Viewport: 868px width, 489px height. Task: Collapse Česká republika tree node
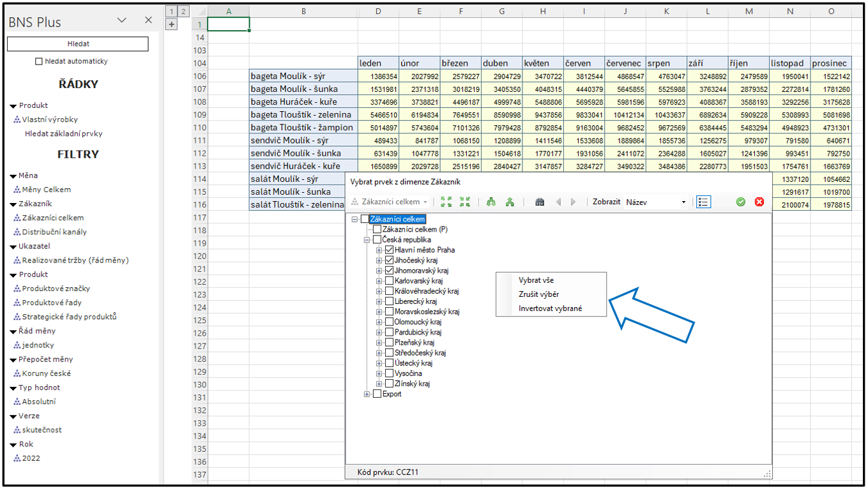click(x=367, y=239)
